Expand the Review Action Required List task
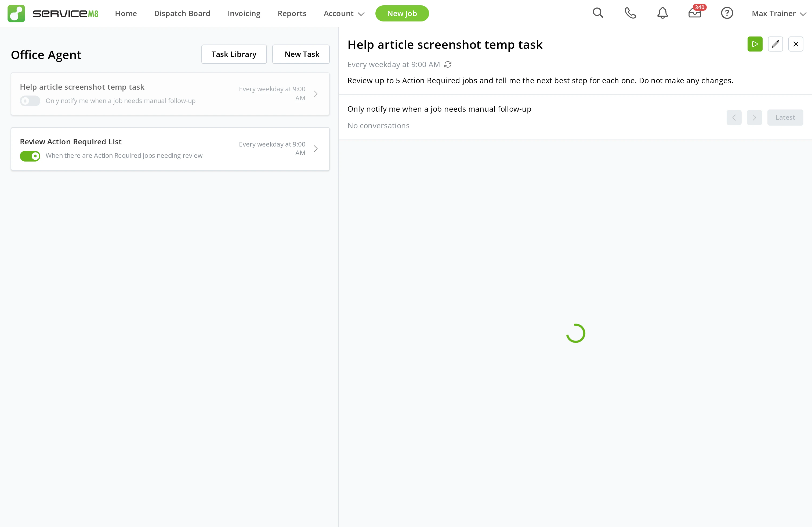Viewport: 812px width, 527px height. tap(315, 149)
